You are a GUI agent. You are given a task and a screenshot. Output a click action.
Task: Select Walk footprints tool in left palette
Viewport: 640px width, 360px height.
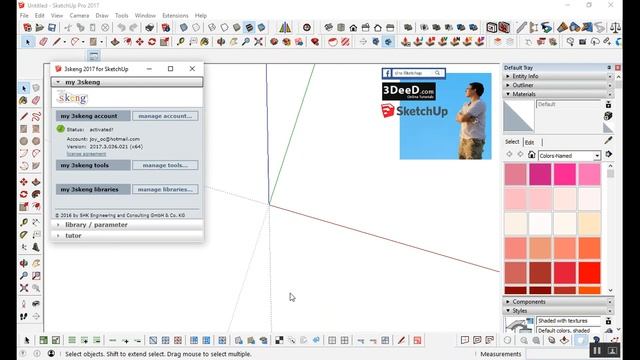[x=24, y=316]
